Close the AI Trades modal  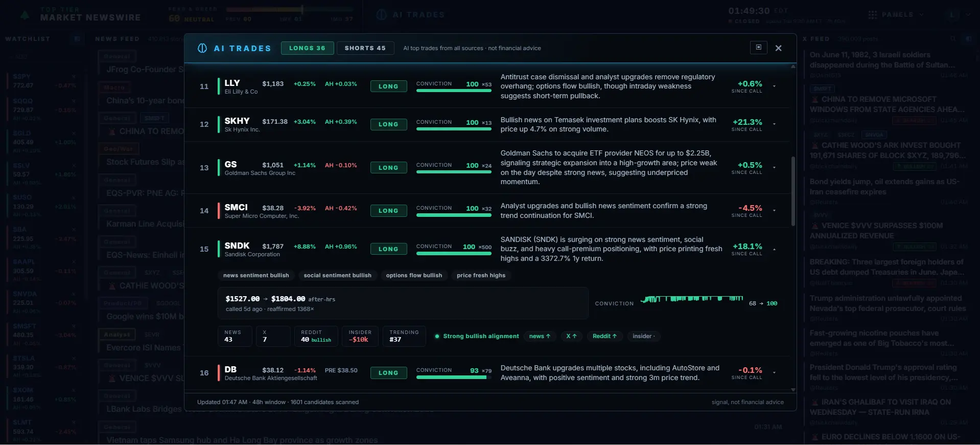click(x=778, y=48)
